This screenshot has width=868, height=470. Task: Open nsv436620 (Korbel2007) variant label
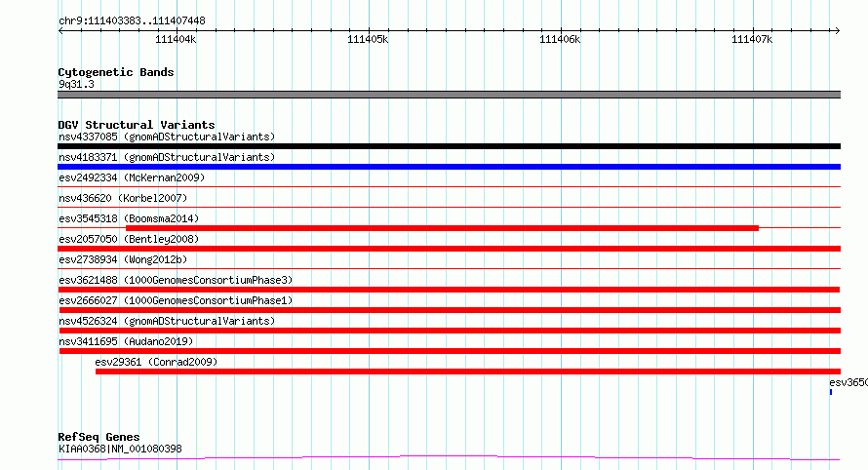point(123,198)
